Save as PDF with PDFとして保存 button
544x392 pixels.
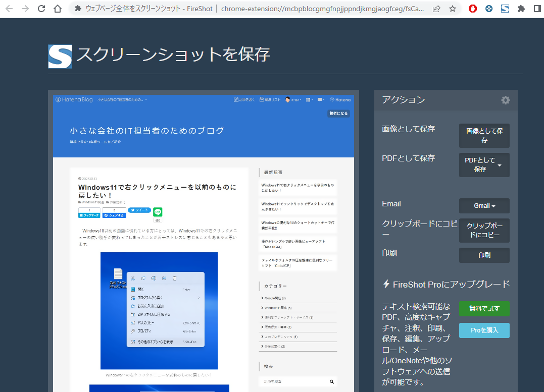click(480, 165)
